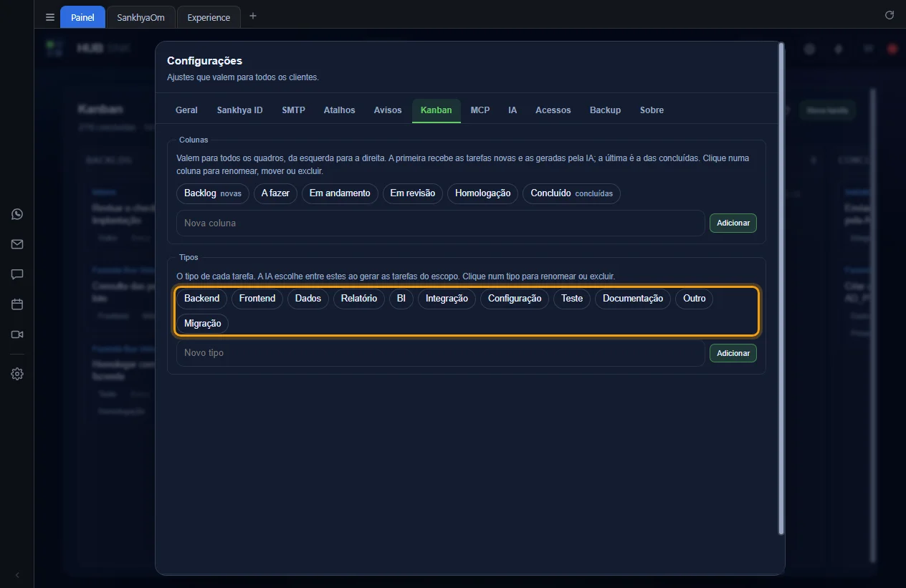The width and height of the screenshot is (906, 588).
Task: Open the calendar icon in sidebar
Action: pos(17,304)
